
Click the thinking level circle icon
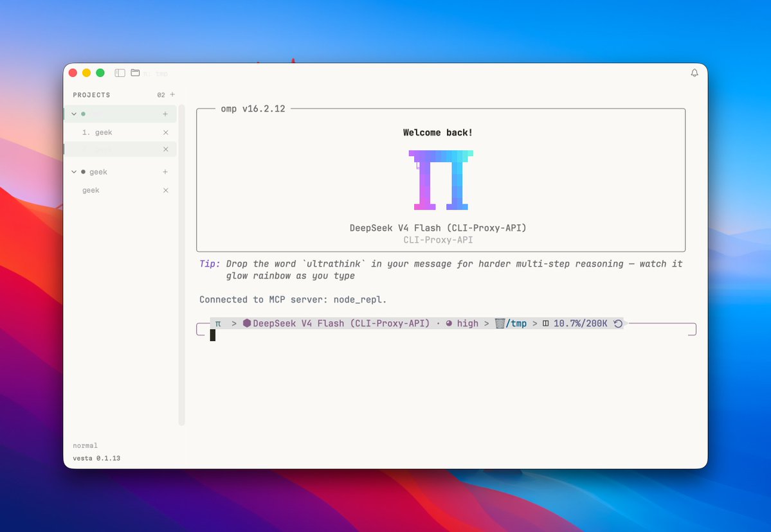point(449,323)
